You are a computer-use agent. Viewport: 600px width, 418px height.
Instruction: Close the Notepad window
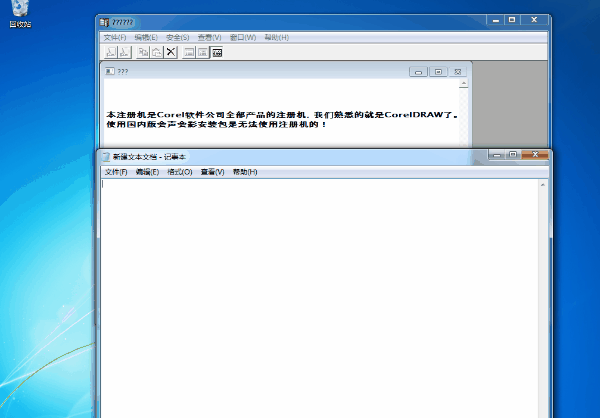[535, 155]
